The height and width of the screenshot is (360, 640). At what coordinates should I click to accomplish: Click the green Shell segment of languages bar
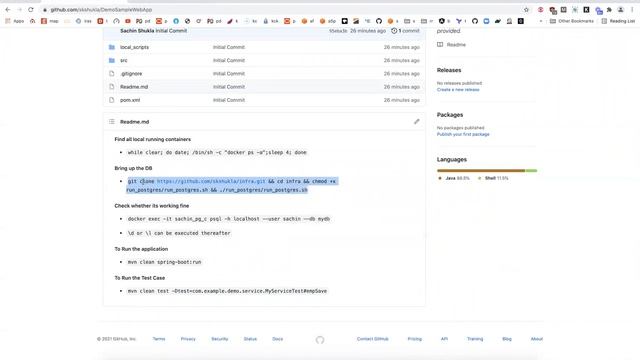531,171
